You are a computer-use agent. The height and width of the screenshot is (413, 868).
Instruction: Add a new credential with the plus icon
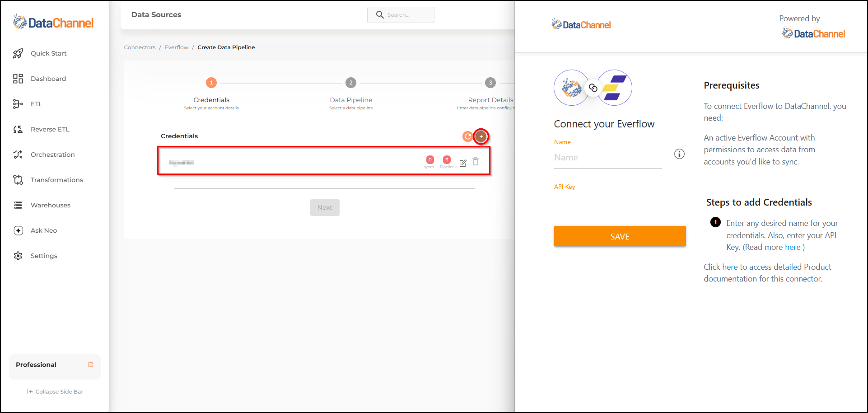click(481, 136)
